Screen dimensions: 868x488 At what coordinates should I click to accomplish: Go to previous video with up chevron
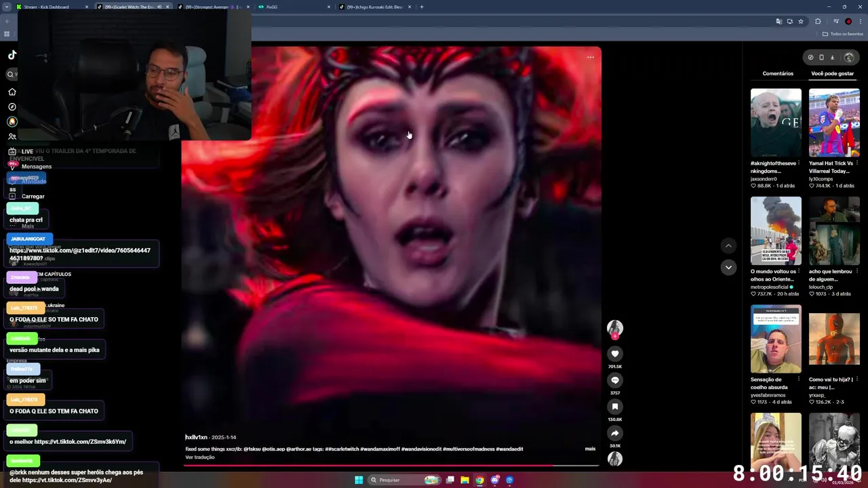(728, 245)
